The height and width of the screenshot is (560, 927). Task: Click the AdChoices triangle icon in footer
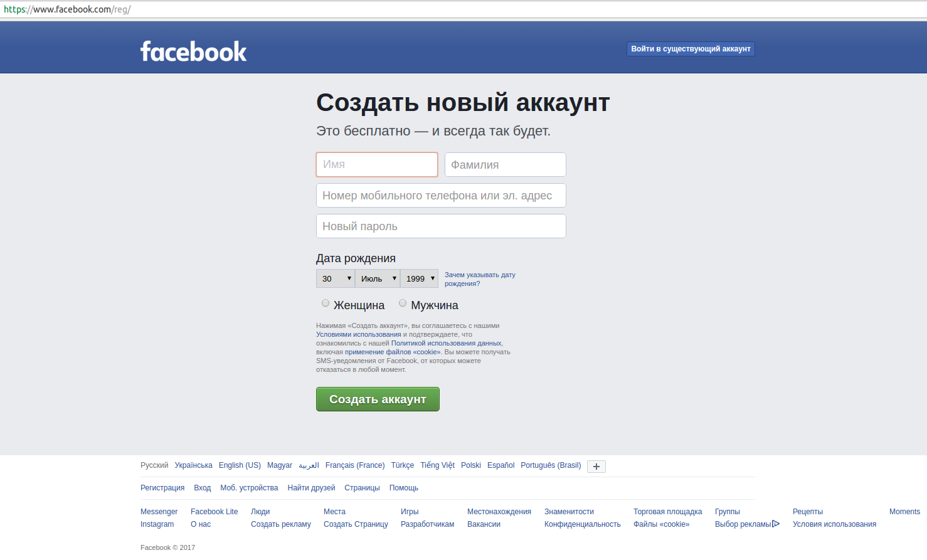(776, 524)
